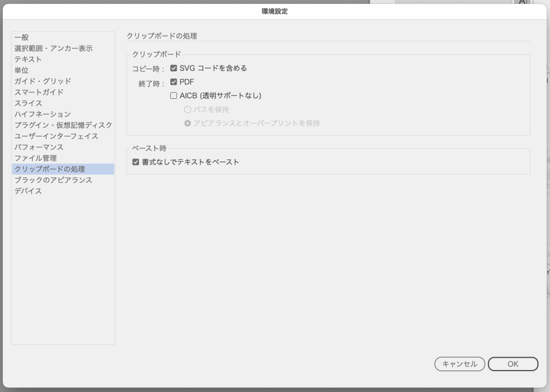Select パフォーマンス in the category list
The width and height of the screenshot is (550, 392).
click(39, 147)
